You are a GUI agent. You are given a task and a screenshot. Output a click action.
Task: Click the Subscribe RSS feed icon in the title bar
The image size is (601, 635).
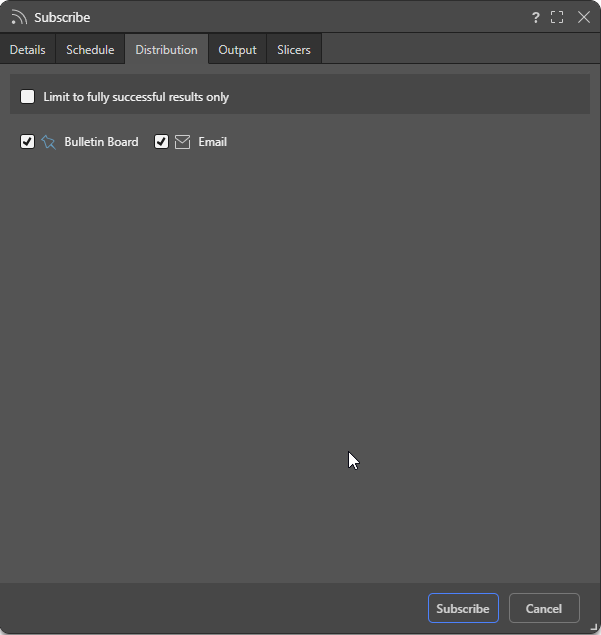pos(19,17)
